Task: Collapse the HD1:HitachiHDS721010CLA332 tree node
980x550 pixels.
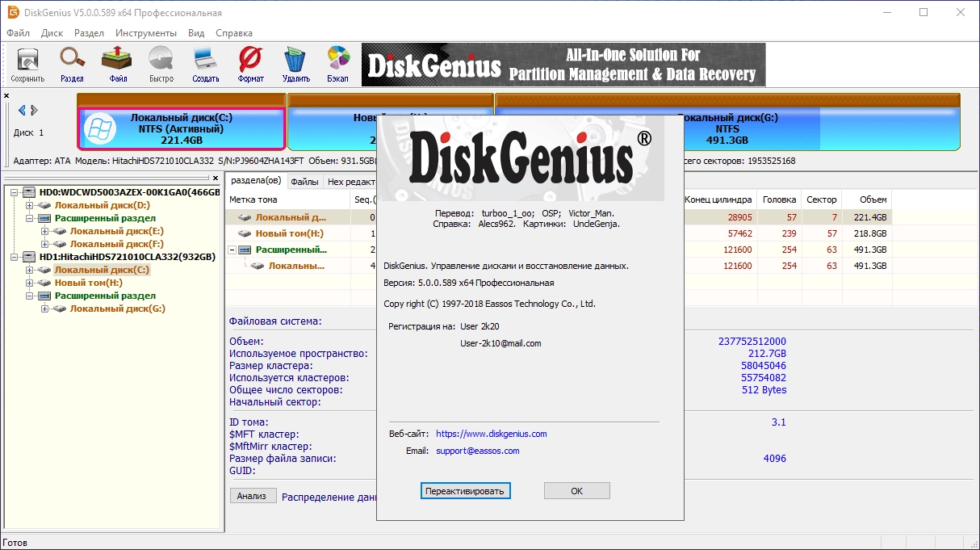Action: click(x=14, y=257)
